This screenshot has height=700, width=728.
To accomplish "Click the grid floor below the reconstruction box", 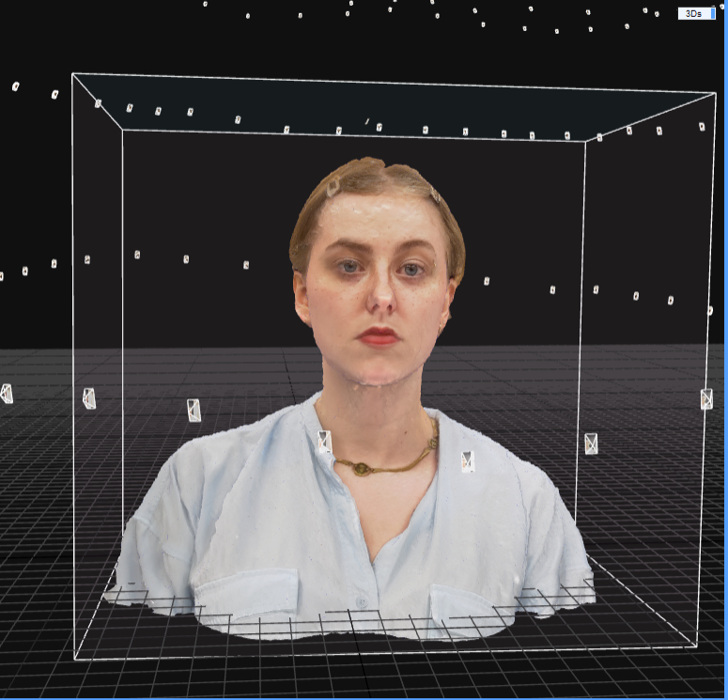I will click(376, 678).
